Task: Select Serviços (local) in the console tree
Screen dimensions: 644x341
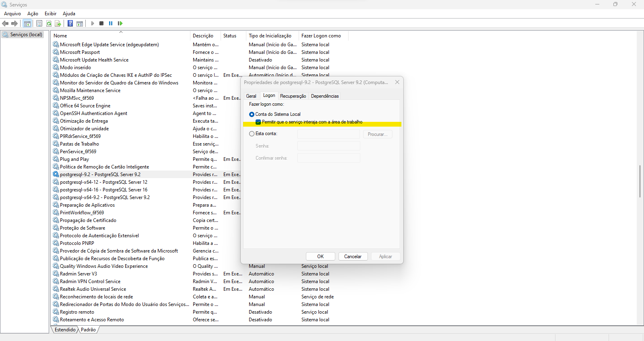Action: click(26, 35)
